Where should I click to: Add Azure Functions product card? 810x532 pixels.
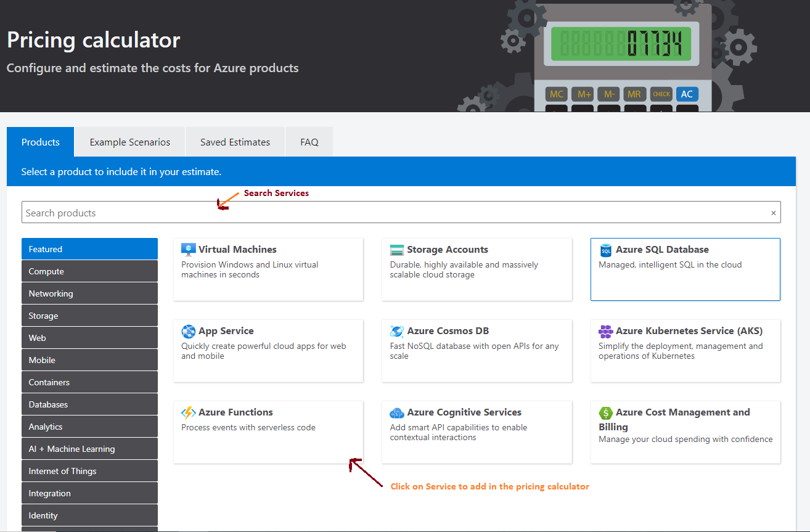coord(268,432)
